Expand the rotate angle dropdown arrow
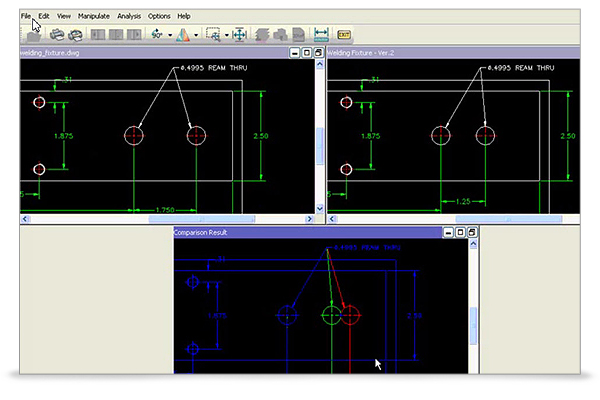The image size is (600, 400). coord(170,34)
